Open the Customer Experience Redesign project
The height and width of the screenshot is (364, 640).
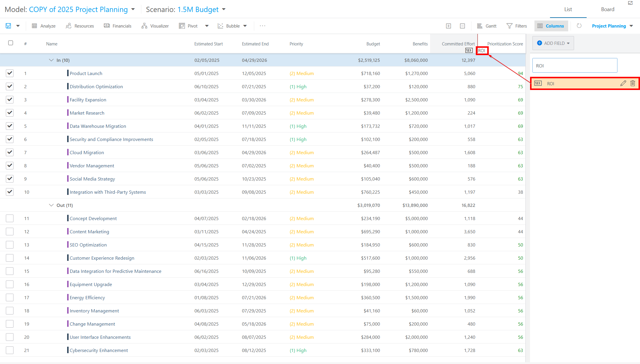tap(102, 258)
